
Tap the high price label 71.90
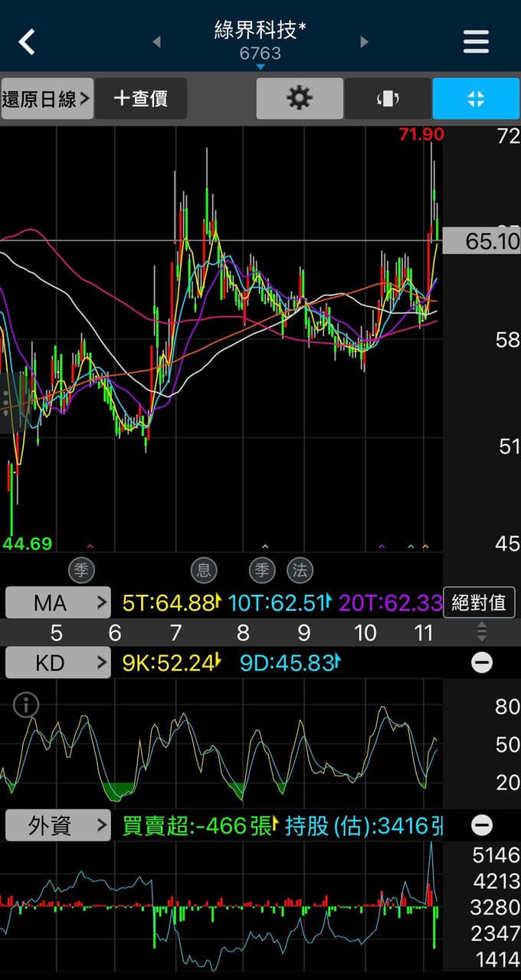pyautogui.click(x=421, y=135)
